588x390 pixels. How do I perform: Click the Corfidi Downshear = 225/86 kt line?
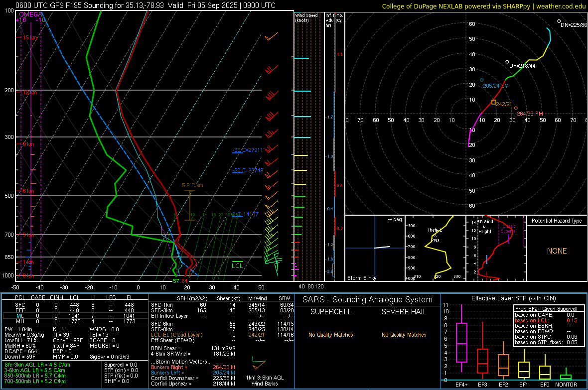tap(193, 378)
